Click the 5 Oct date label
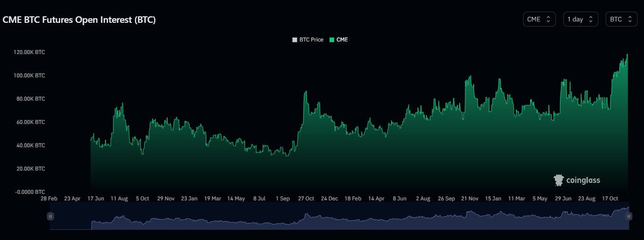 pyautogui.click(x=142, y=199)
